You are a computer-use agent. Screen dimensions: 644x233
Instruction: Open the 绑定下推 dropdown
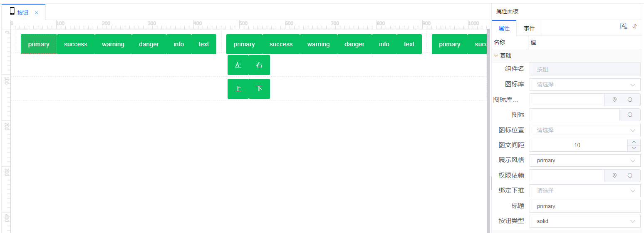585,191
